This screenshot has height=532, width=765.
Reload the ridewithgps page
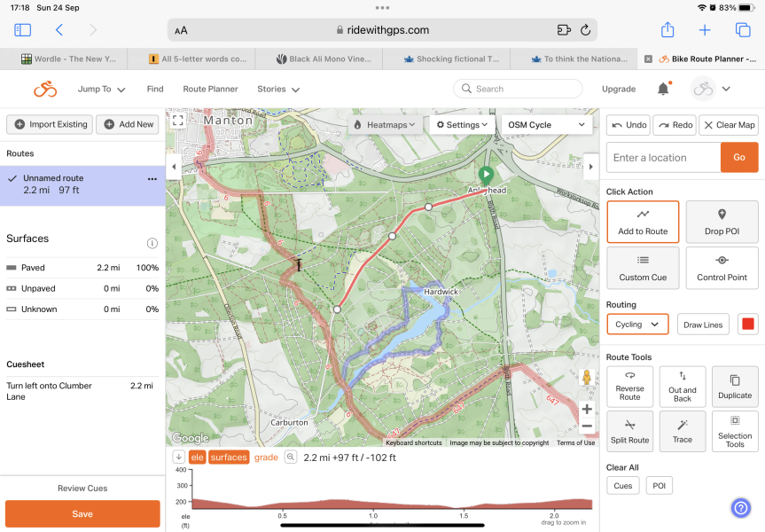click(585, 30)
